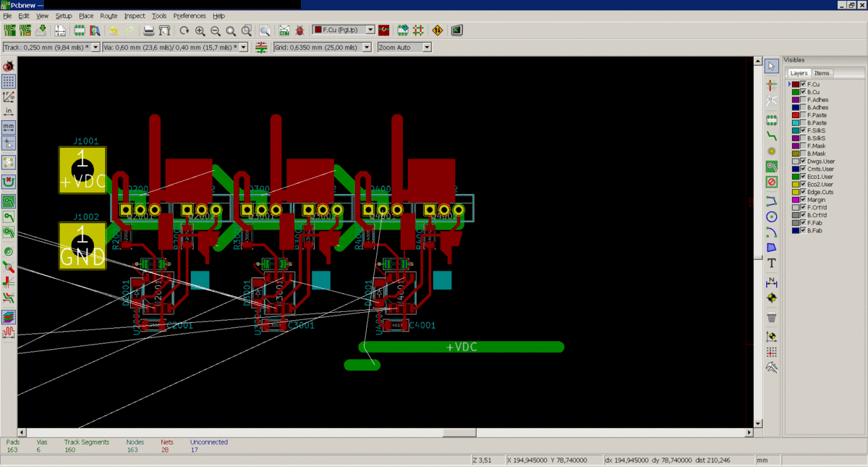Select the Add text T tool
The width and height of the screenshot is (868, 467).
[x=772, y=263]
